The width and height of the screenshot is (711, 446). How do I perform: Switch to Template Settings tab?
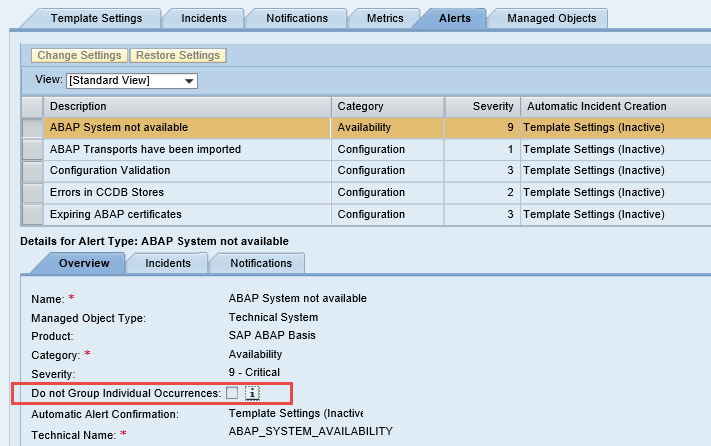95,18
